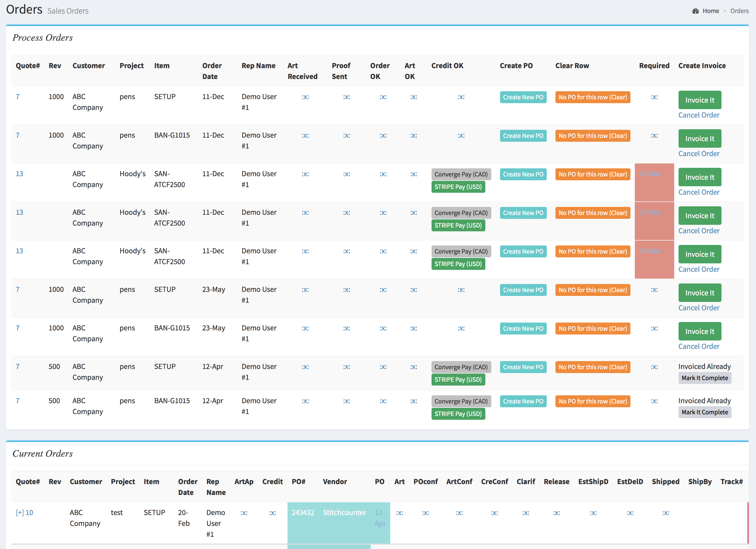Image resolution: width=756 pixels, height=549 pixels.
Task: Click the Create Invoice column header
Action: pos(702,66)
